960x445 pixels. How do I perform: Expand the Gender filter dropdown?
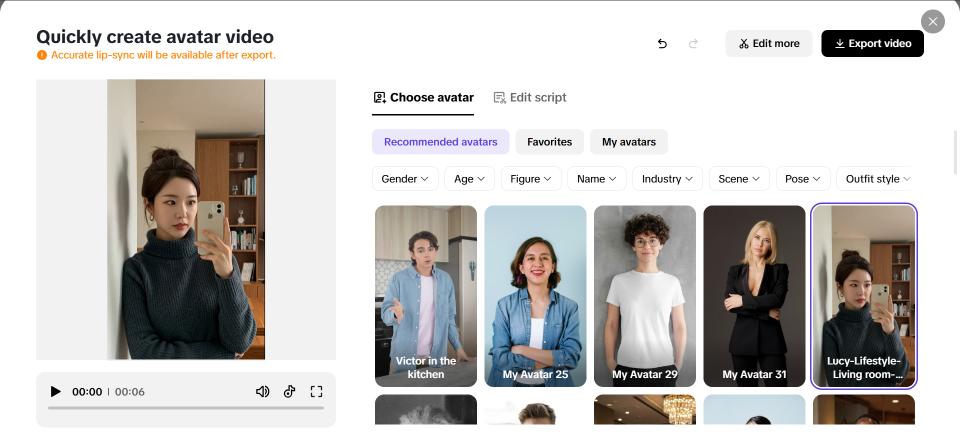pos(404,179)
